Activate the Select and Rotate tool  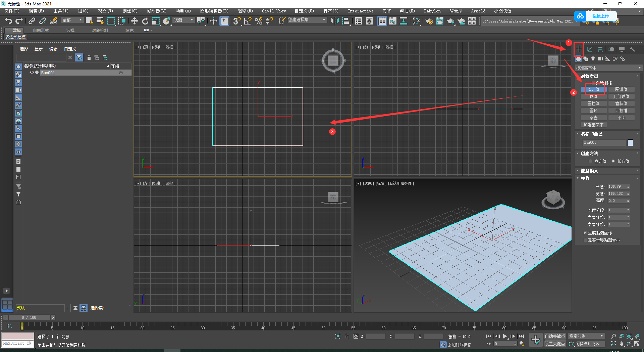(x=145, y=21)
